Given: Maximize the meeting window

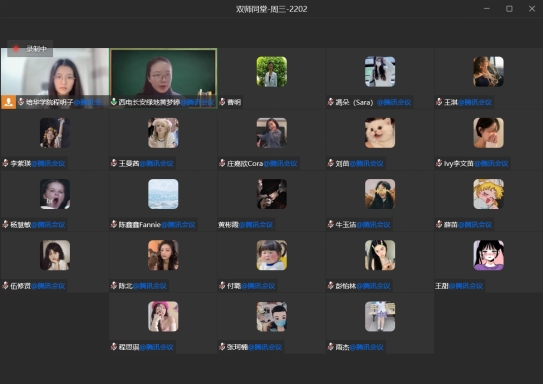Looking at the screenshot, I should tap(509, 9).
